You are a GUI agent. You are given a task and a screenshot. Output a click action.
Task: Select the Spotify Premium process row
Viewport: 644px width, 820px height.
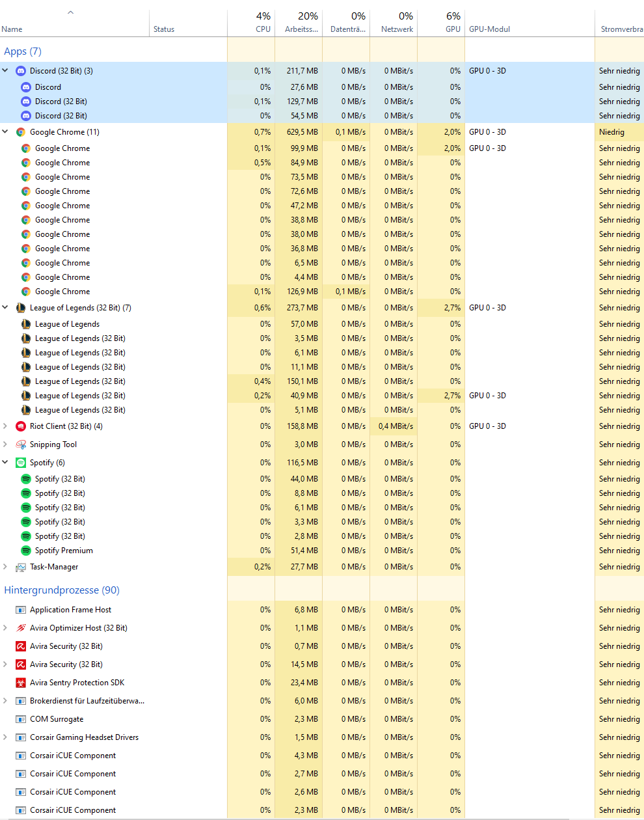coord(322,551)
